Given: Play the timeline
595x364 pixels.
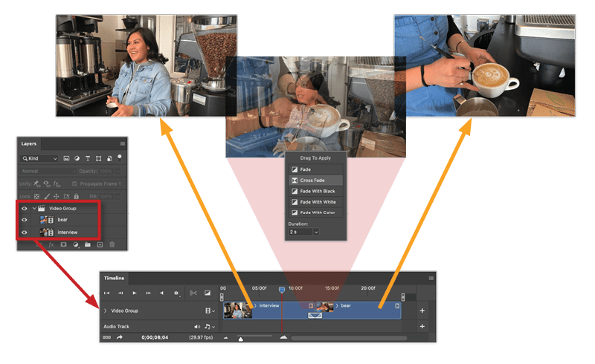Looking at the screenshot, I should pos(135,293).
